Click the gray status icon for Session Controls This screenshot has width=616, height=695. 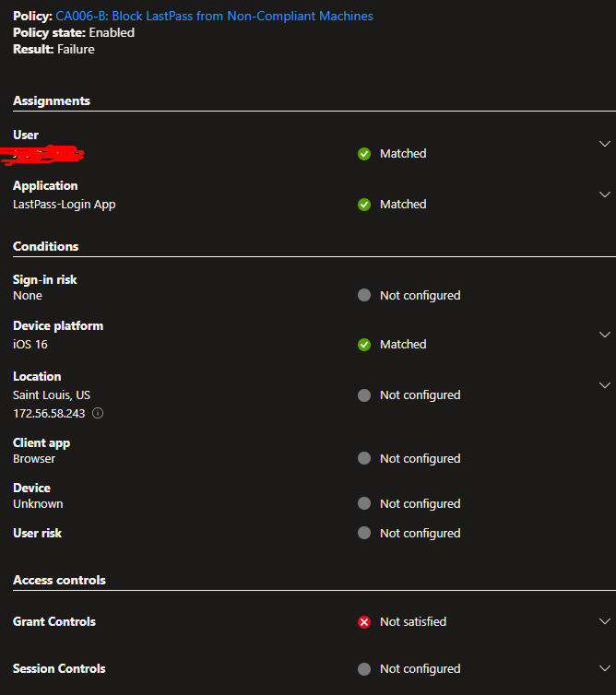pyautogui.click(x=364, y=669)
